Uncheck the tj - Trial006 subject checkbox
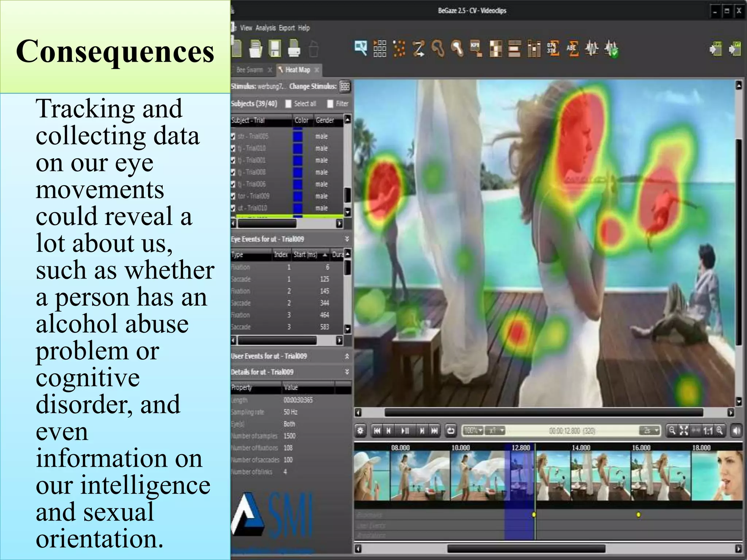Viewport: 747px width, 560px height. [x=233, y=184]
